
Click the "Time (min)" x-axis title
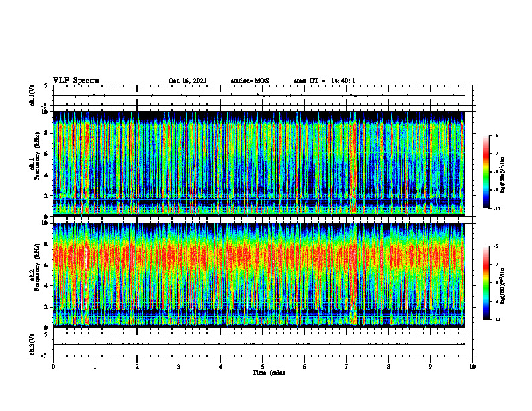coord(269,373)
